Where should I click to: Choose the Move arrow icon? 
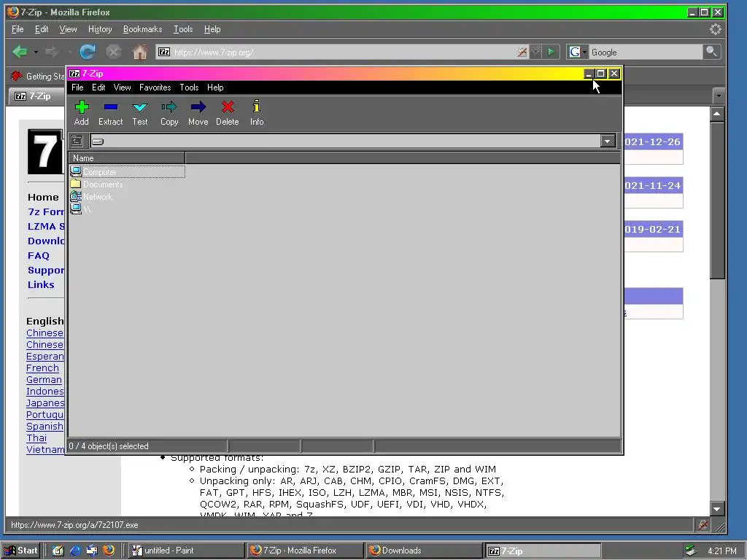(198, 113)
